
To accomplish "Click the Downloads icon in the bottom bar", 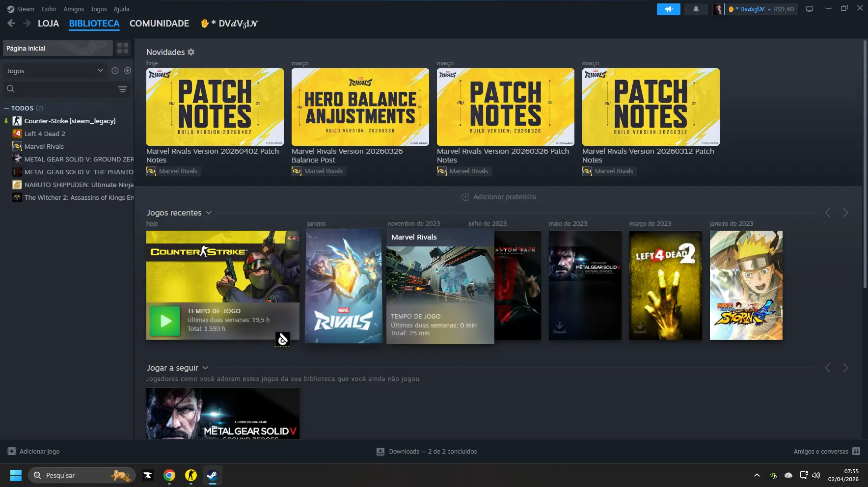I will pos(380,452).
